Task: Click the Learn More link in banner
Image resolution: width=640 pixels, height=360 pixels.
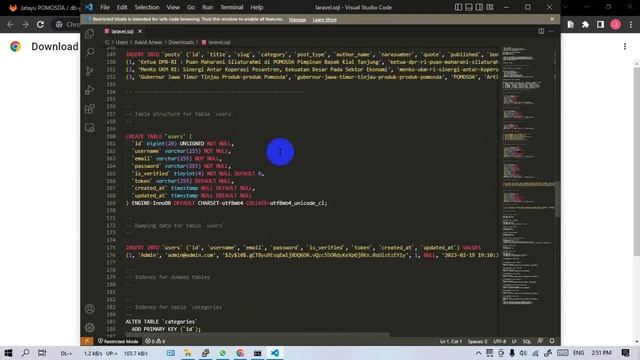Action: pos(324,19)
